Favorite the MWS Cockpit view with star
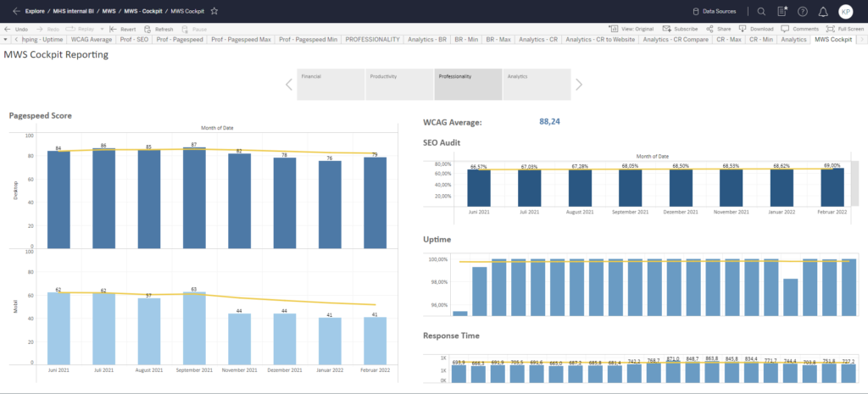The width and height of the screenshot is (868, 394). 214,11
